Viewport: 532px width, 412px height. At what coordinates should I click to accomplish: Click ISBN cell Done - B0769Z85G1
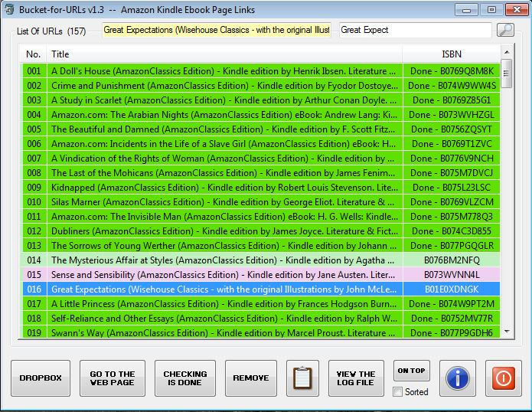(452, 100)
